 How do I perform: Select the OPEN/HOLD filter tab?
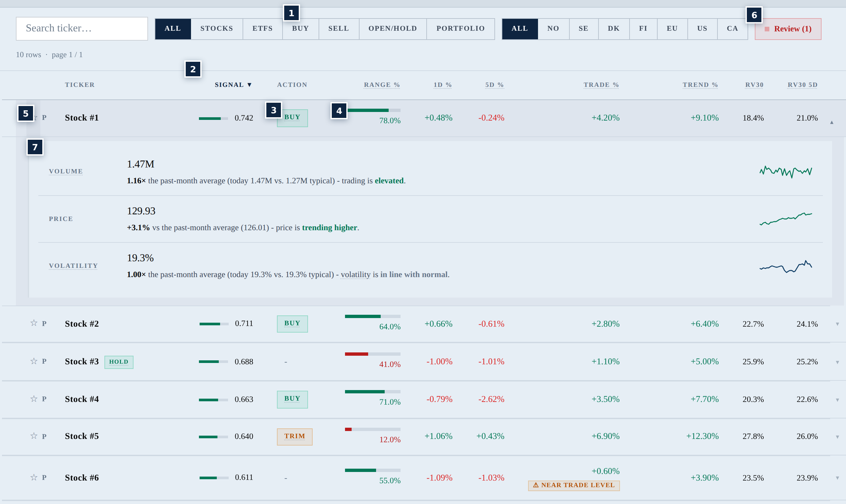tap(393, 29)
